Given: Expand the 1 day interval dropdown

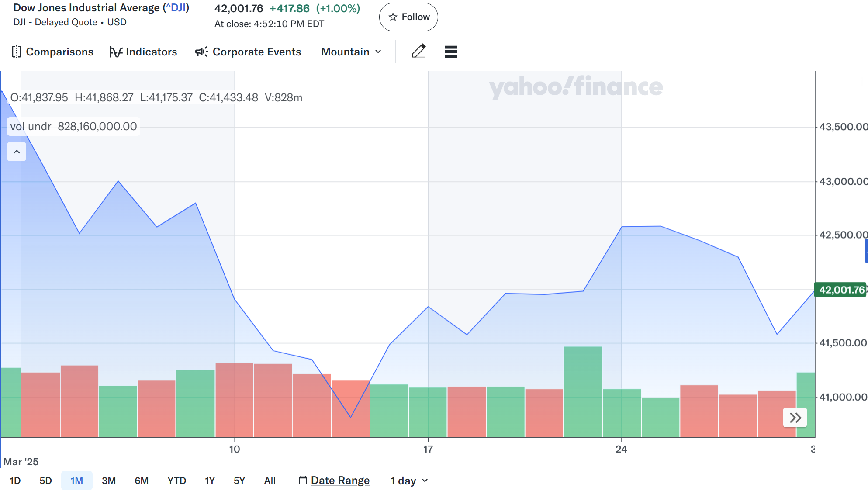Looking at the screenshot, I should click(x=409, y=481).
